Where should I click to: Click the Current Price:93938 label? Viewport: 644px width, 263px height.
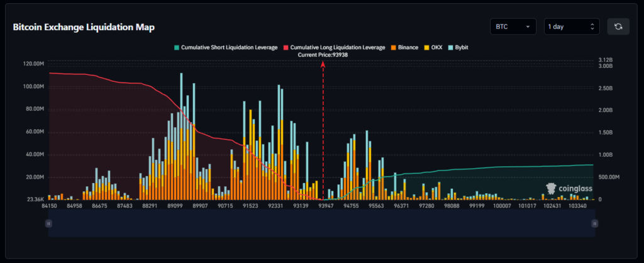click(323, 55)
